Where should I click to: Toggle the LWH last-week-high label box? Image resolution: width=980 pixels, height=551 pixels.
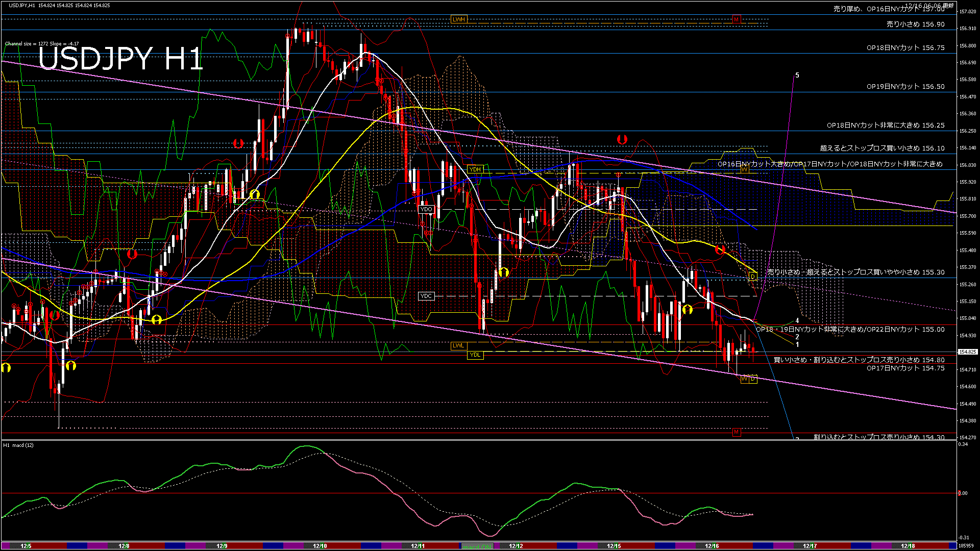[x=458, y=19]
